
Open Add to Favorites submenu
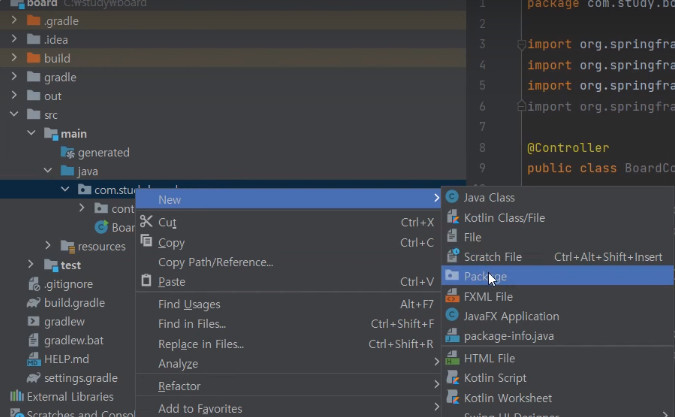[x=288, y=408]
